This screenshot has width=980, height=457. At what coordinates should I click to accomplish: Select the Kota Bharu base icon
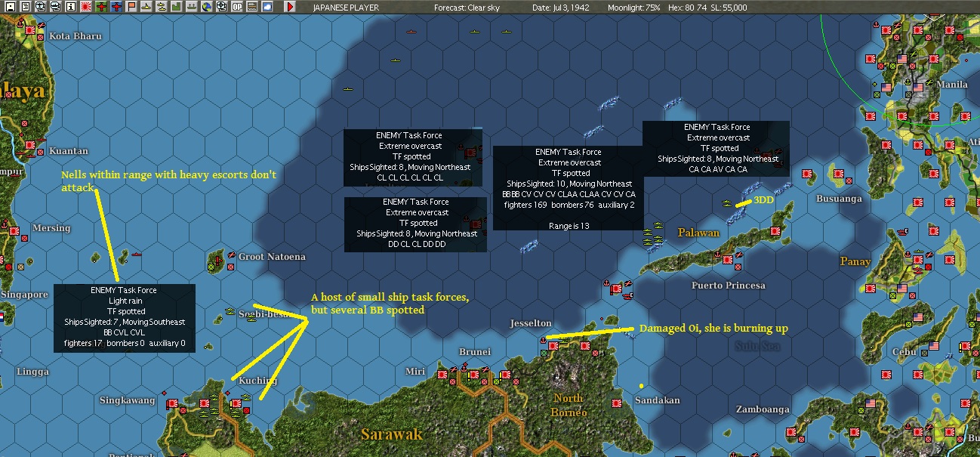pyautogui.click(x=31, y=32)
